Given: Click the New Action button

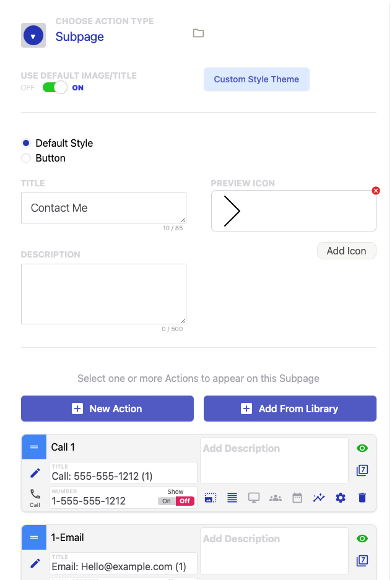Looking at the screenshot, I should pos(107,409).
